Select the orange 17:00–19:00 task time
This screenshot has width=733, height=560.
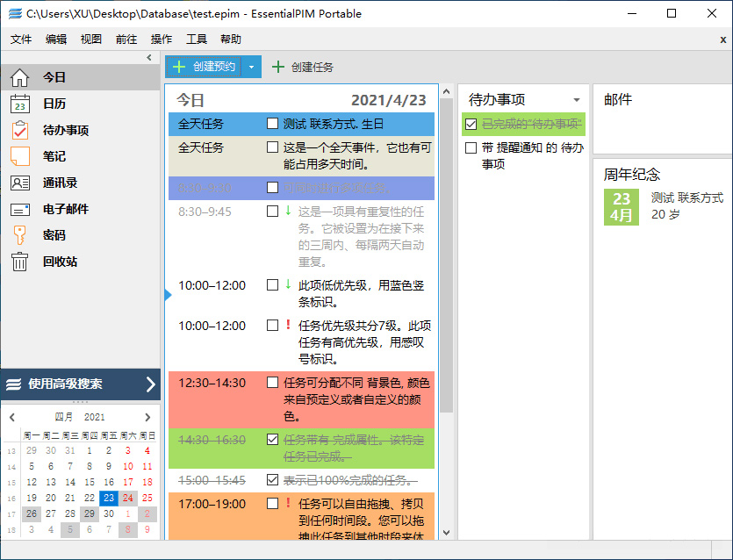point(212,504)
